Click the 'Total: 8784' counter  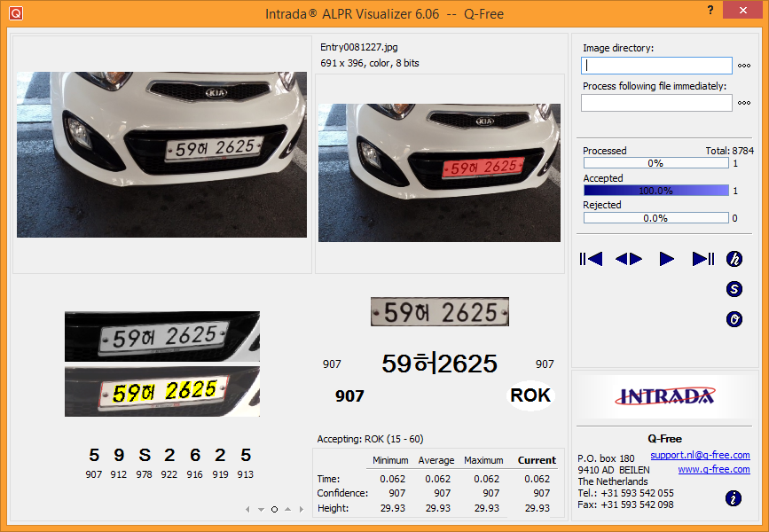click(730, 151)
